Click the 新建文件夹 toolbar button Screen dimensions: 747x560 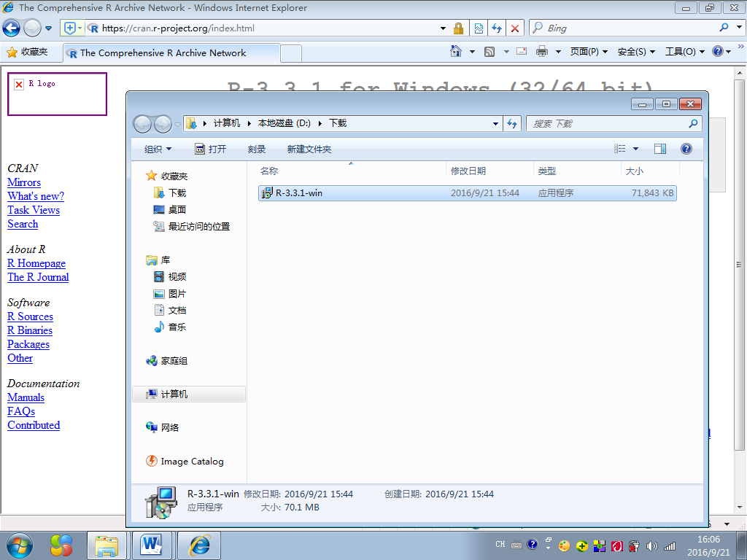click(309, 149)
